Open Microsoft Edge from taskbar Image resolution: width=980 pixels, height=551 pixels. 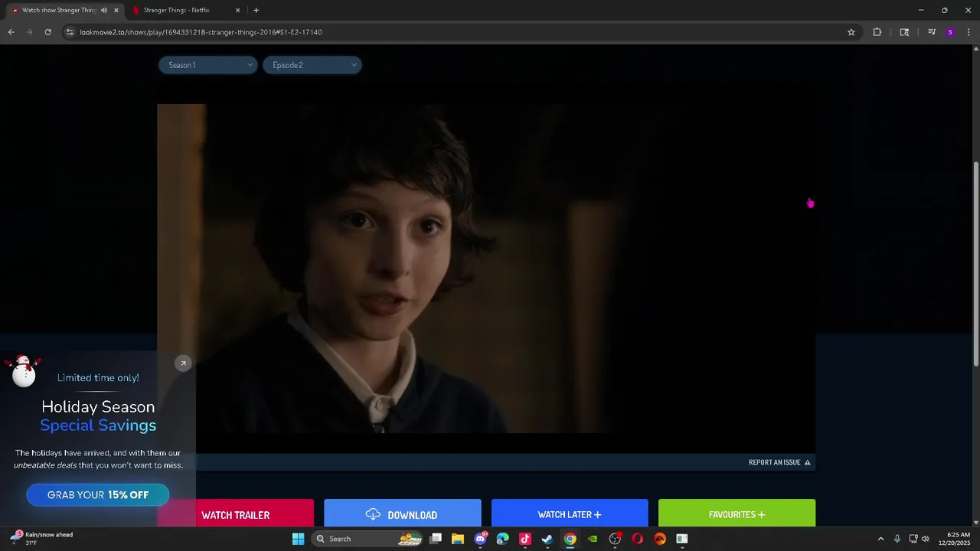pos(502,539)
